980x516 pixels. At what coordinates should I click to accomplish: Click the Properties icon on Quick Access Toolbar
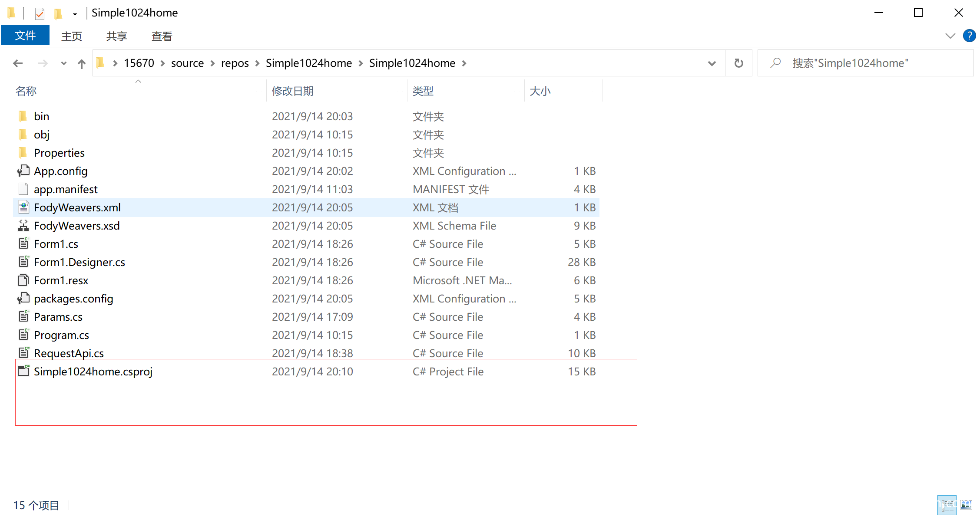(40, 13)
